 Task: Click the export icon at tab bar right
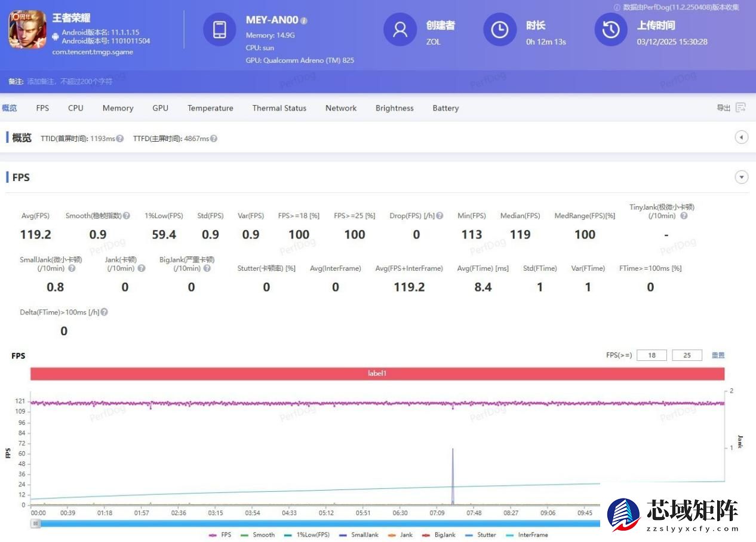click(x=740, y=108)
